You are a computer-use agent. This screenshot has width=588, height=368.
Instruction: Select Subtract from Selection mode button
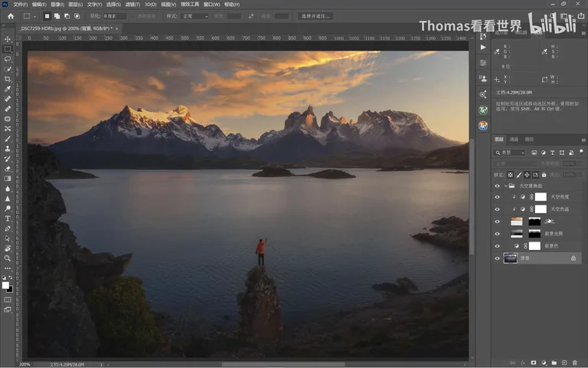(x=67, y=16)
